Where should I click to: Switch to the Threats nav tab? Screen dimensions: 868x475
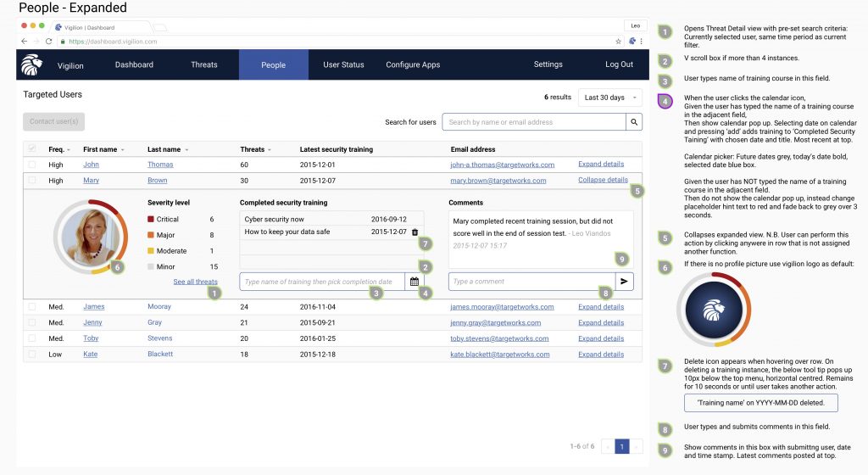[x=204, y=64]
